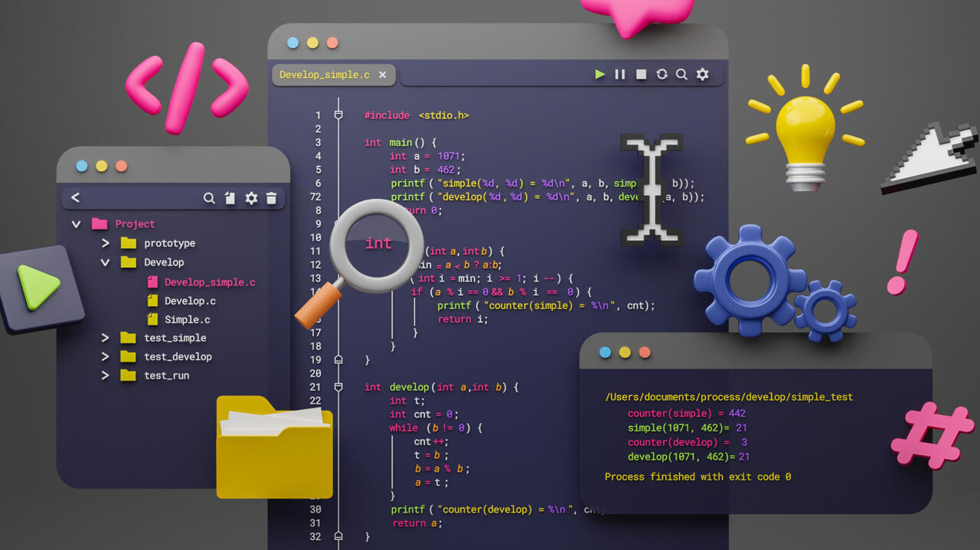The width and height of the screenshot is (980, 550).
Task: Fold the main function at line 1 marker
Action: point(338,116)
